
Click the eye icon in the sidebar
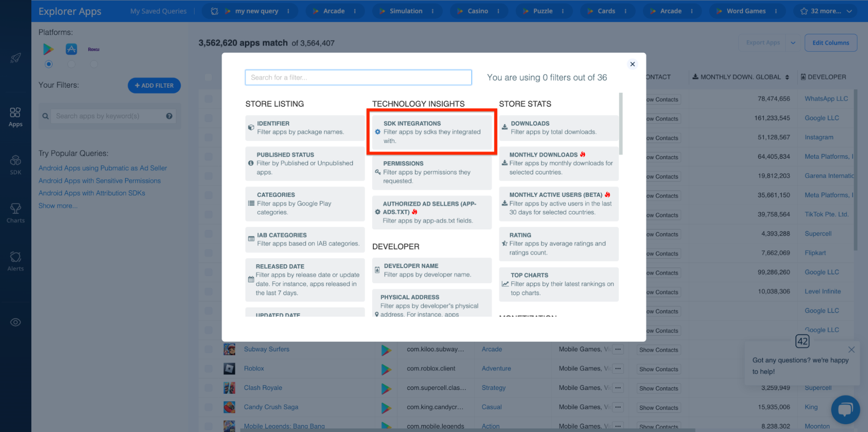pos(16,322)
